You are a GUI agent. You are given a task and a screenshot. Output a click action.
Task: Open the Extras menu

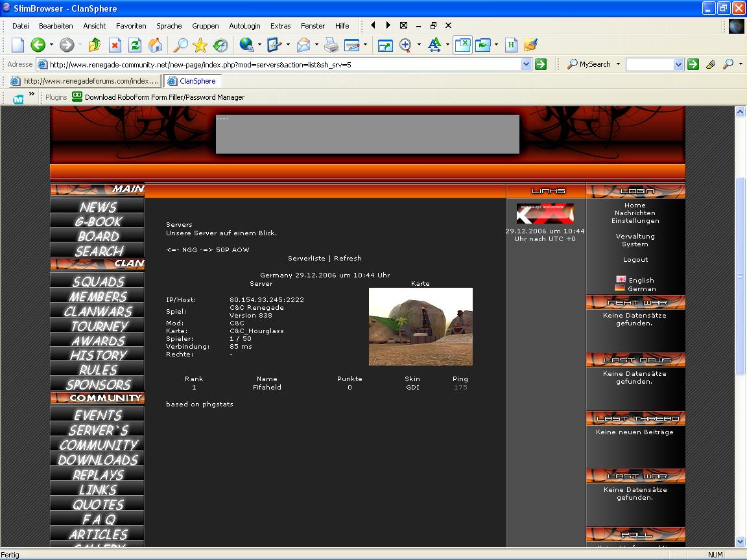coord(280,26)
